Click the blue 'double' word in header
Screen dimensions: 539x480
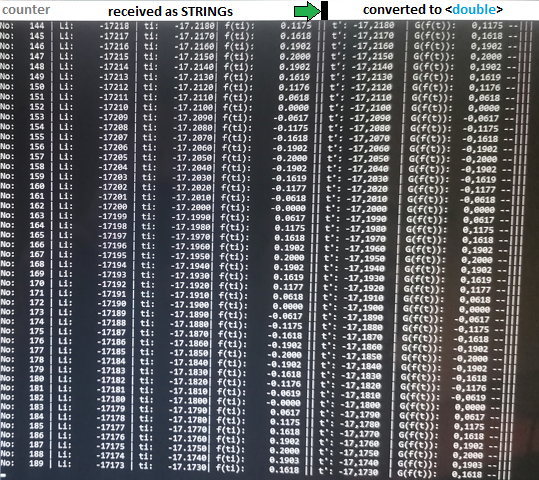point(474,10)
